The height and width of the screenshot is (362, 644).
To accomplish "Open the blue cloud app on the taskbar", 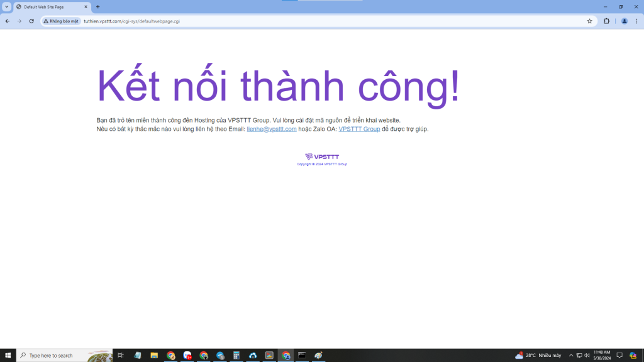I will click(253, 356).
